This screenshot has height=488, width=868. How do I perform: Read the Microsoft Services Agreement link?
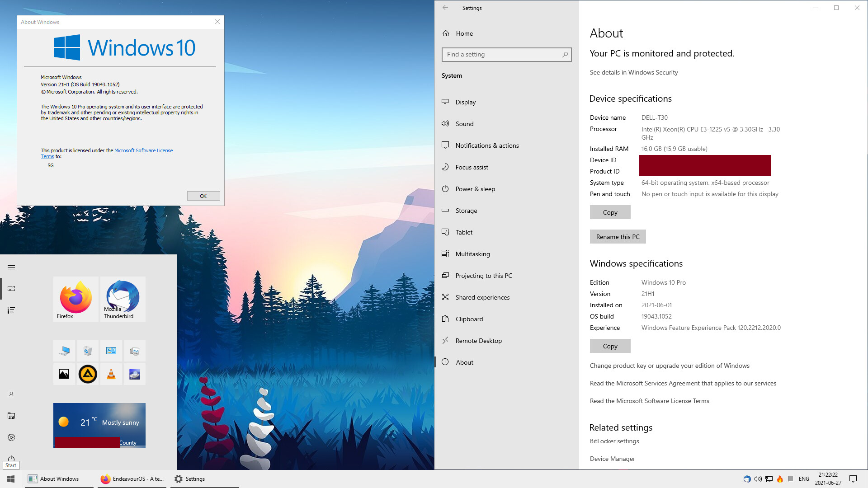point(683,383)
